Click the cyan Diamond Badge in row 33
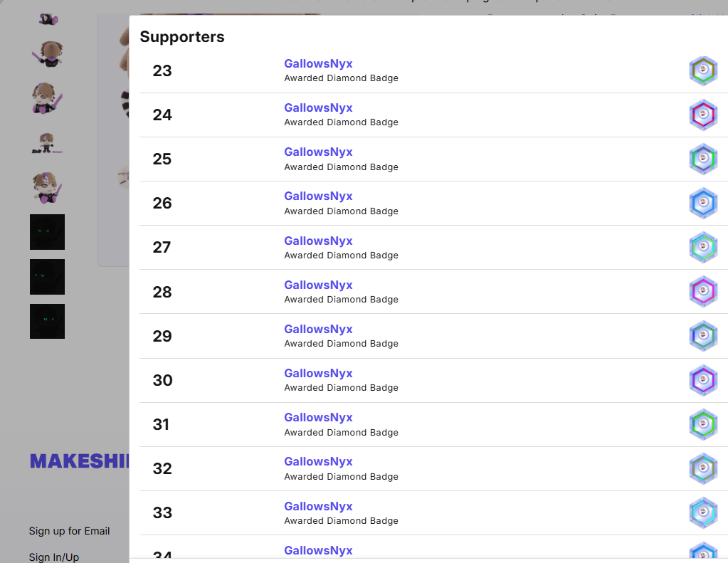 click(x=703, y=512)
